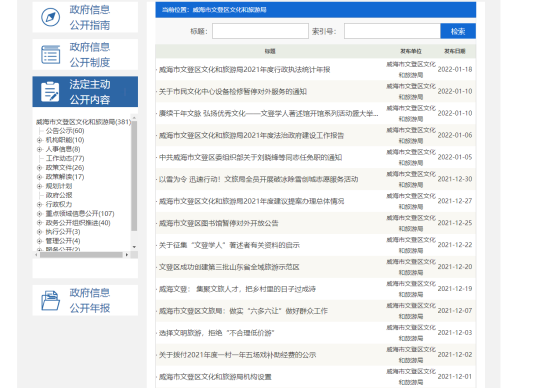554x389 pixels.
Task: Expand the 规划计划 tree node
Action: (39, 186)
